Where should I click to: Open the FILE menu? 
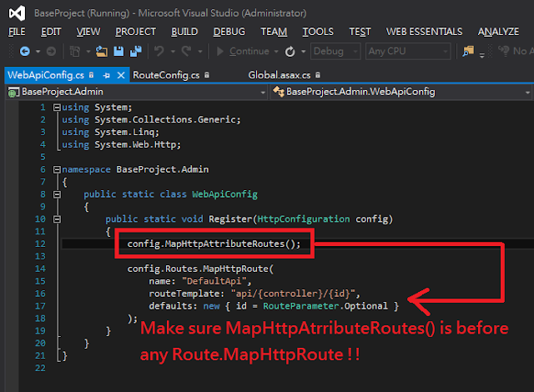pos(17,32)
